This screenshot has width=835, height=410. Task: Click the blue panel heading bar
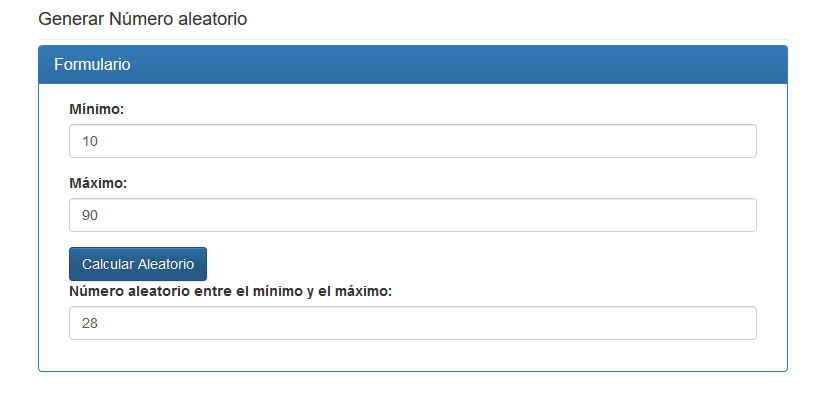click(x=413, y=64)
